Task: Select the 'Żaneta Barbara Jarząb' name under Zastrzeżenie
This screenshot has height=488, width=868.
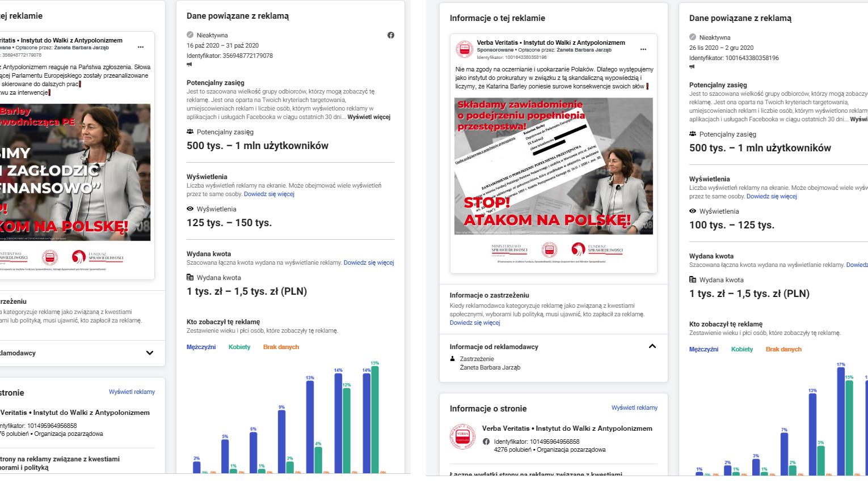Action: click(x=490, y=367)
